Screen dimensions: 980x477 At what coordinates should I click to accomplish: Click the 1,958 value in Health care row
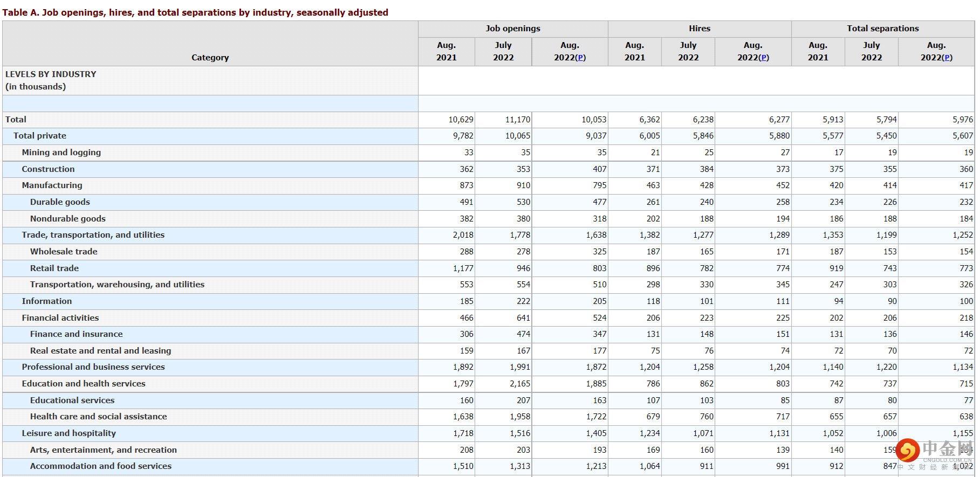coord(520,417)
